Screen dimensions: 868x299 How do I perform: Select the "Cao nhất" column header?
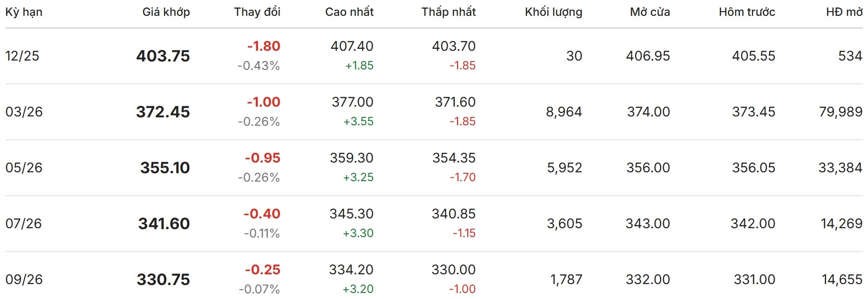pos(349,12)
